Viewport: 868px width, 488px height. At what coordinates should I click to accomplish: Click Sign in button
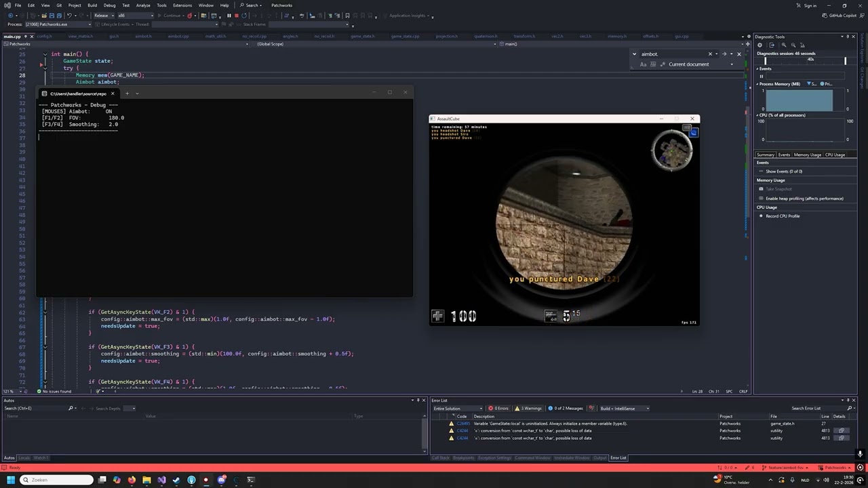click(807, 5)
